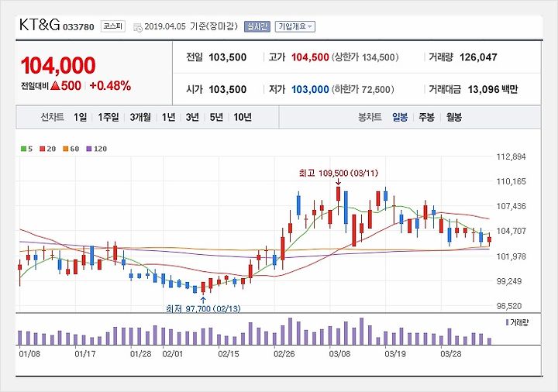Select the 1주일 line chart tab
This screenshot has width=558, height=392.
point(108,117)
